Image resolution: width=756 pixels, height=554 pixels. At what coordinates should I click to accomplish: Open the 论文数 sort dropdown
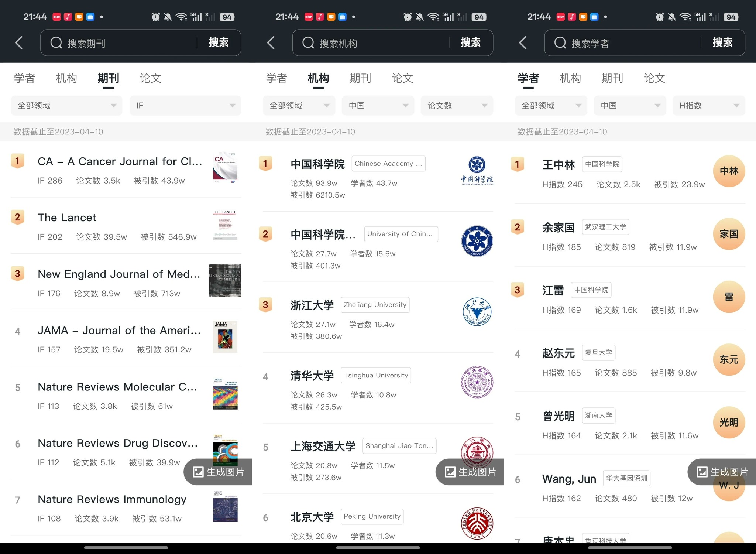[x=457, y=106]
